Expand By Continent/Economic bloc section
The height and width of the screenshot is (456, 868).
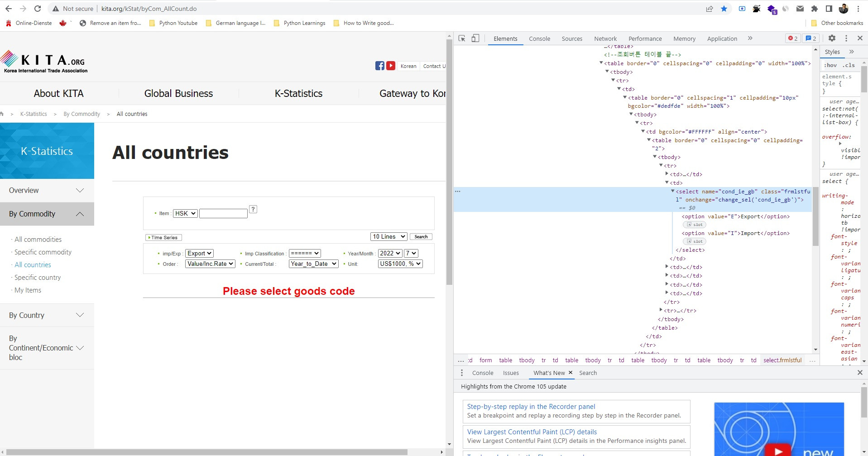tap(47, 348)
